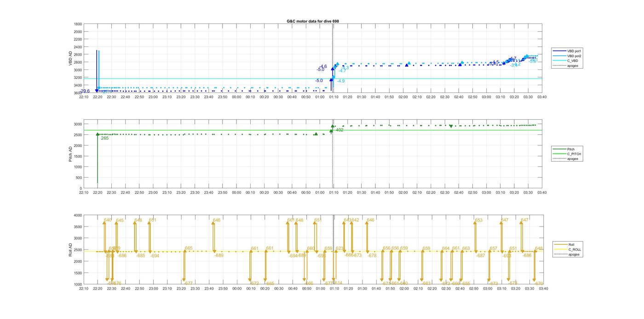The width and height of the screenshot is (644, 319).
Task: Click "01:10" on the VBD plot time axis
Action: click(334, 97)
